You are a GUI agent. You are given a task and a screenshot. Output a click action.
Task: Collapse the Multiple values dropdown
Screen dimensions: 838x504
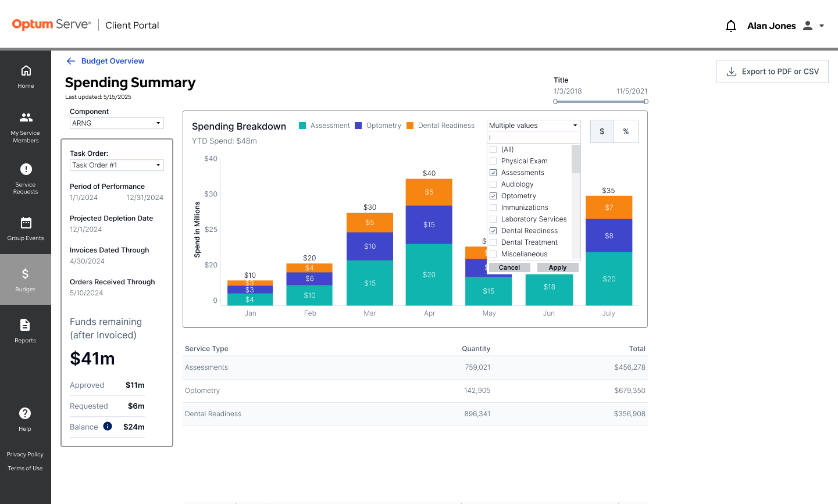point(534,126)
